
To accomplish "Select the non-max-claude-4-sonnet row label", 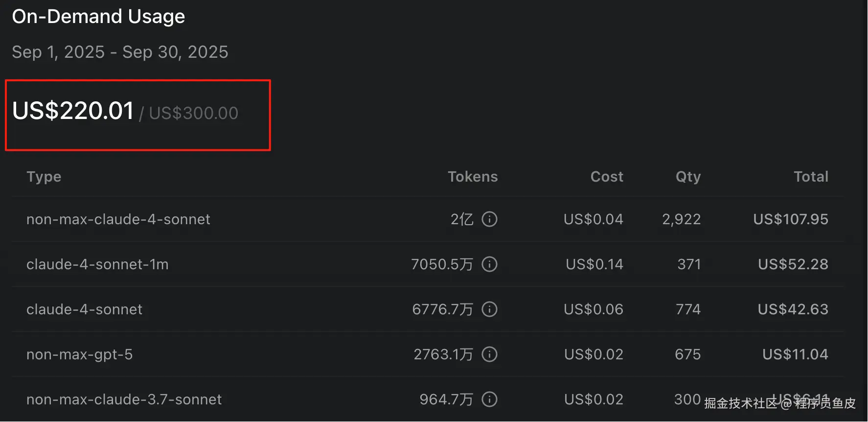I will pyautogui.click(x=118, y=219).
